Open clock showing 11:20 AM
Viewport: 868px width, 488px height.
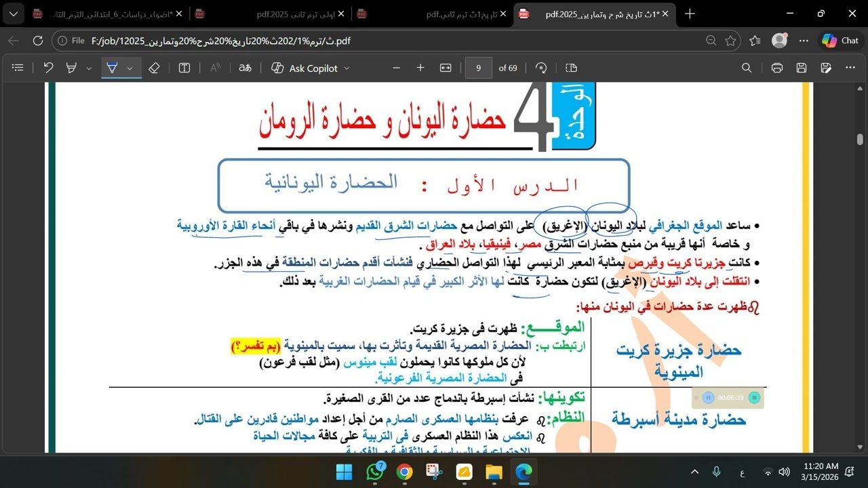point(821,472)
